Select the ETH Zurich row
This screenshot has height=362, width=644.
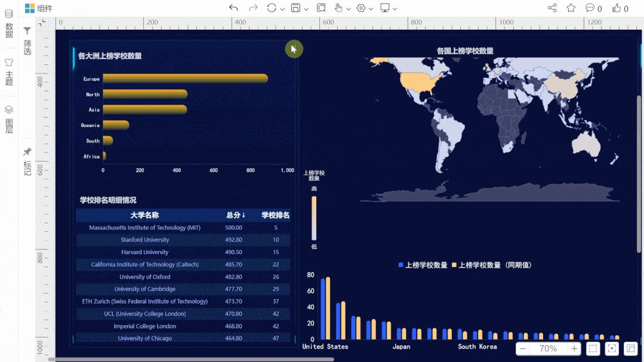coord(183,301)
